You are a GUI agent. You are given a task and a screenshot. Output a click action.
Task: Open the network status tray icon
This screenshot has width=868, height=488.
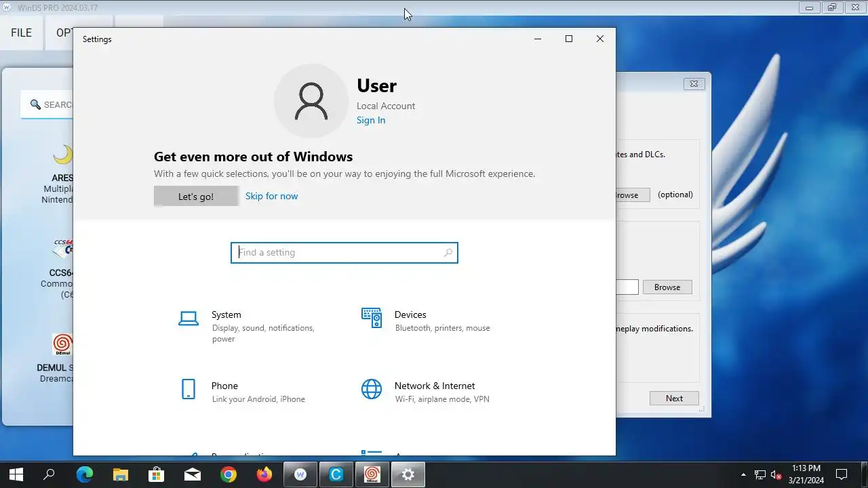(x=760, y=474)
